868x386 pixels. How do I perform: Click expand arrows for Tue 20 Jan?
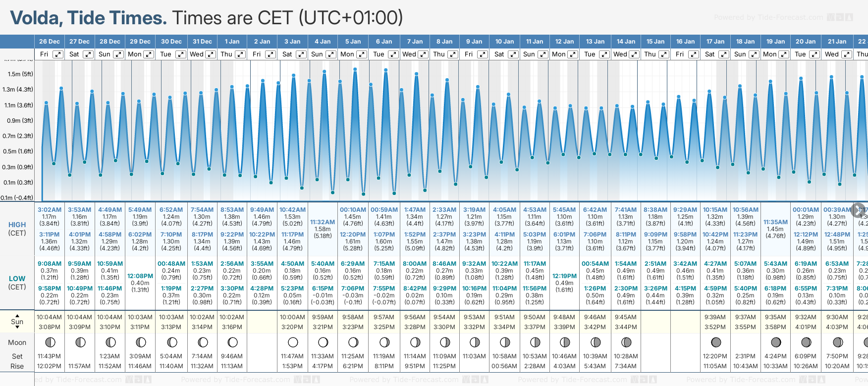click(814, 54)
